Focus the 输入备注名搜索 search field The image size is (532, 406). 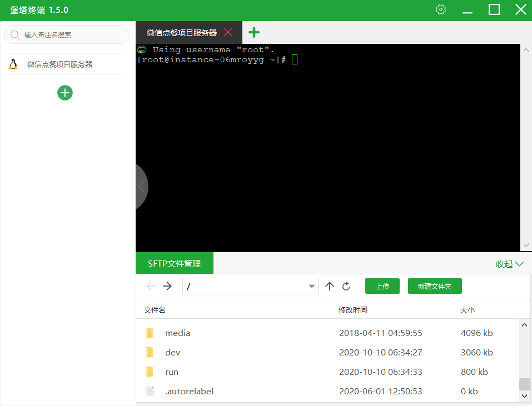67,34
